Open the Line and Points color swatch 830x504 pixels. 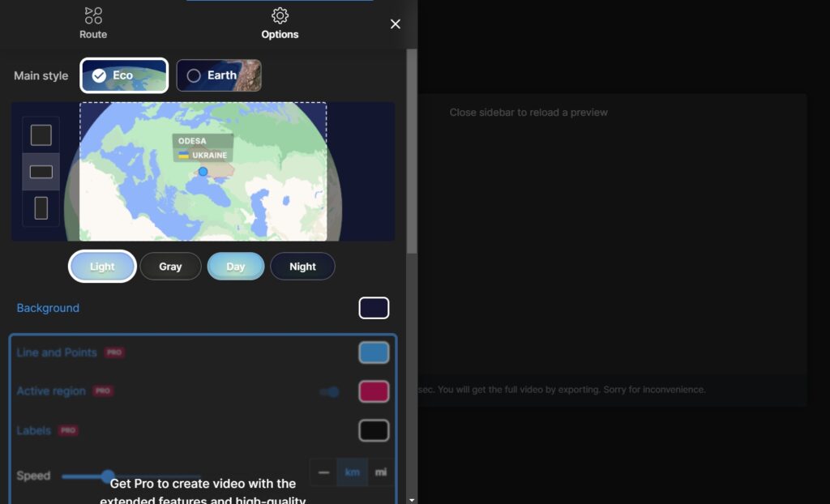(x=374, y=352)
